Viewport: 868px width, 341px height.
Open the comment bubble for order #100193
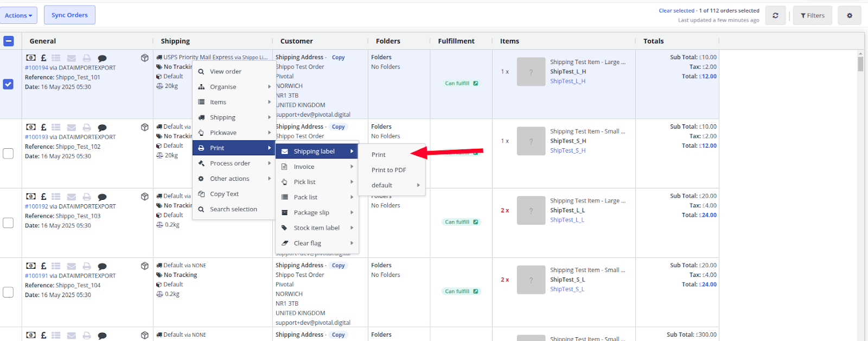point(102,128)
